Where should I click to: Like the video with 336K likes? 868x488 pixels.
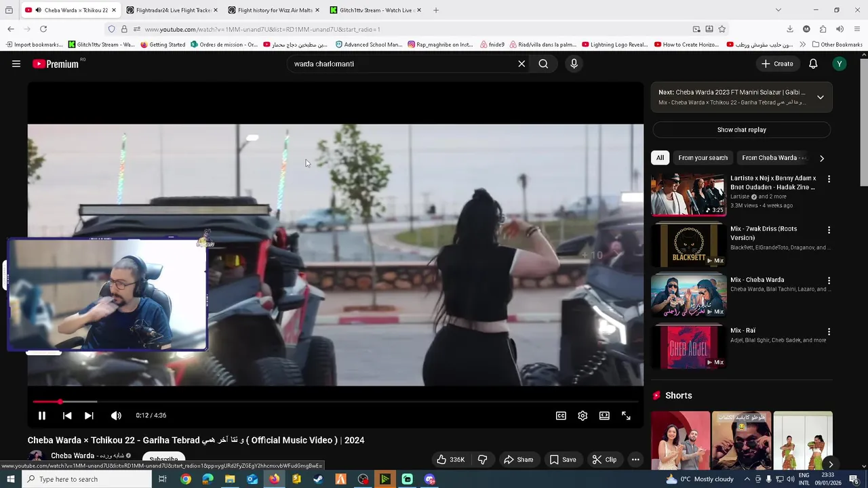(451, 460)
